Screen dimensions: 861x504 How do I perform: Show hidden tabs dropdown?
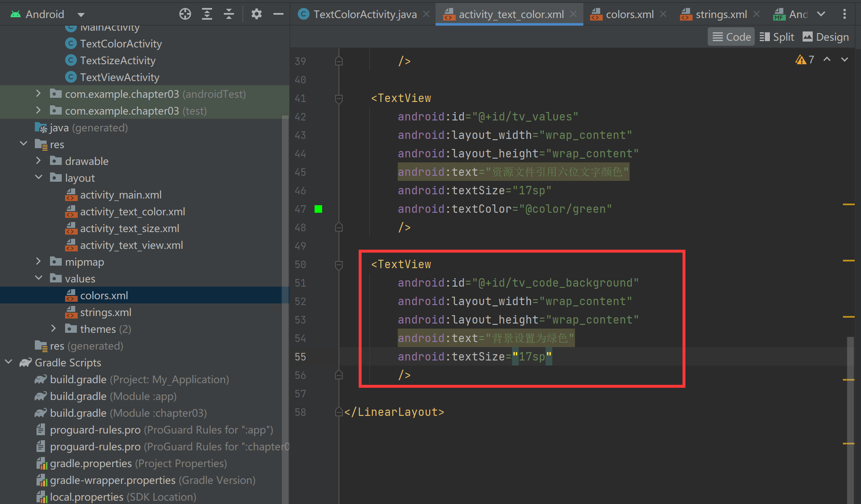pos(821,14)
